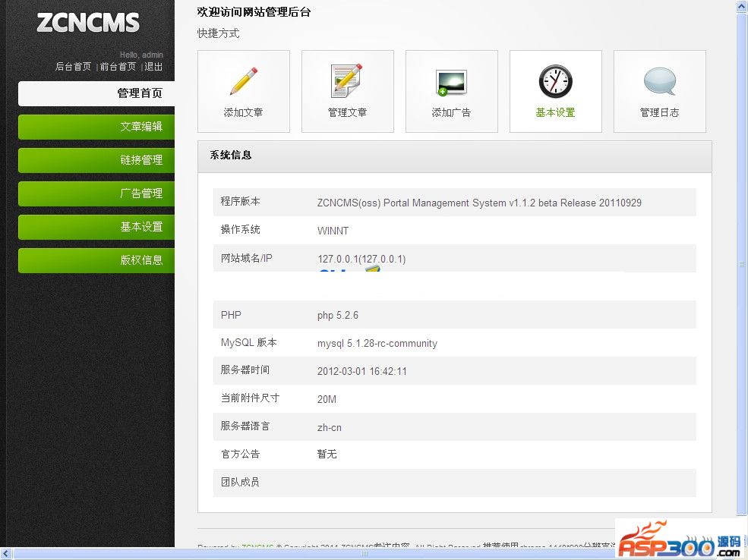Click the 服务器语言 row label
This screenshot has width=748, height=560.
point(245,426)
